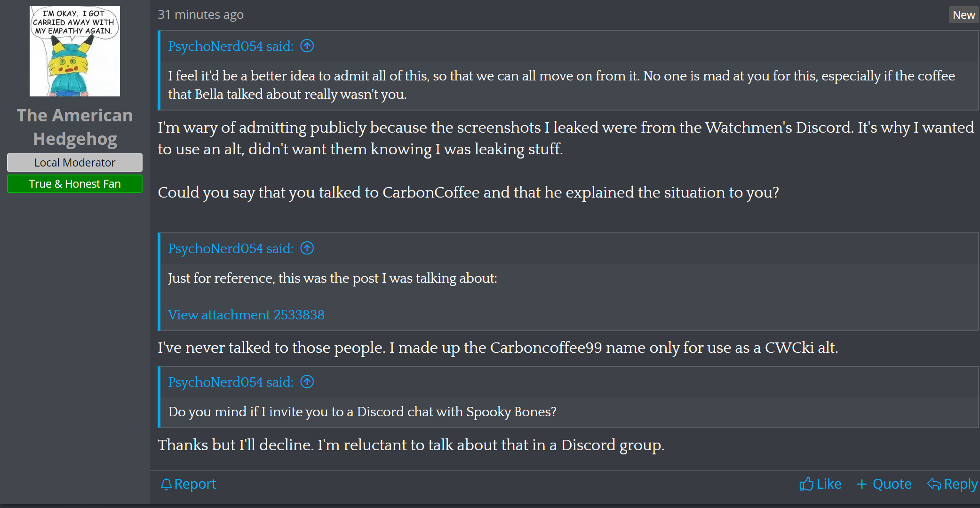
Task: Click the upward arrow on the first quote
Action: pyautogui.click(x=306, y=46)
